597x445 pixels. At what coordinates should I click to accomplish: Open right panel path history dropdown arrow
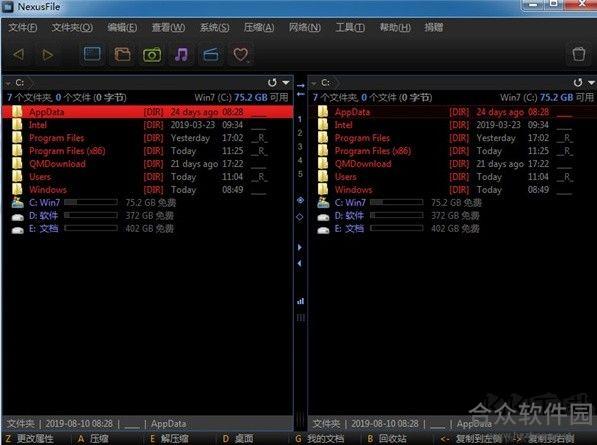point(591,83)
